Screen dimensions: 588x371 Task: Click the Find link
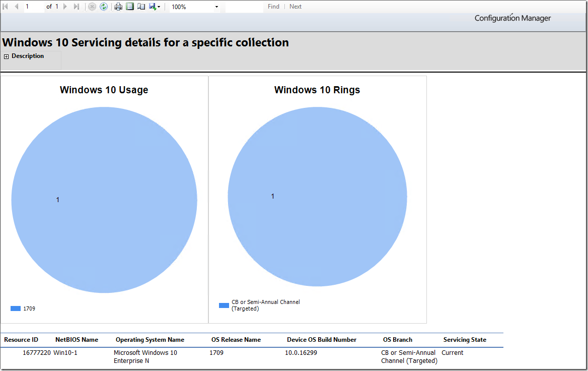(273, 7)
